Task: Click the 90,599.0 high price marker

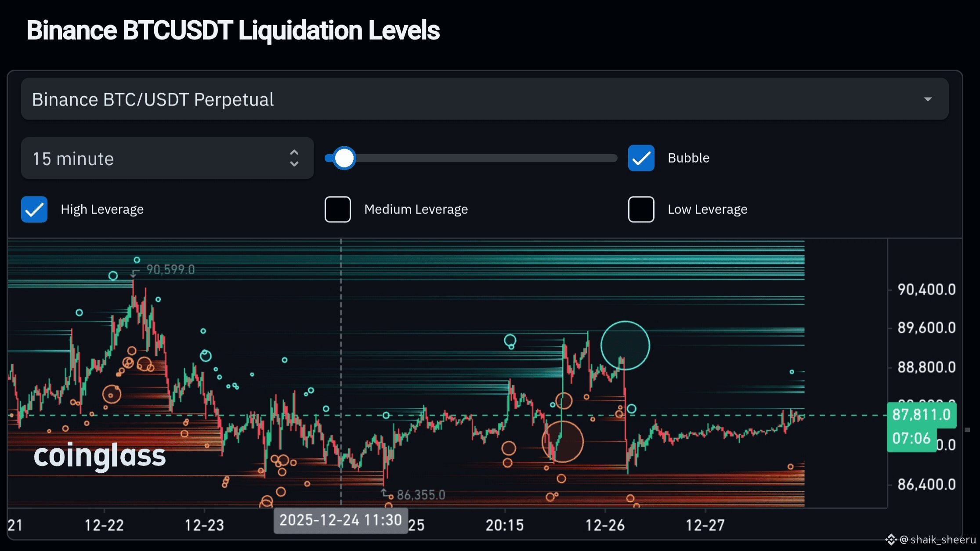Action: [170, 269]
